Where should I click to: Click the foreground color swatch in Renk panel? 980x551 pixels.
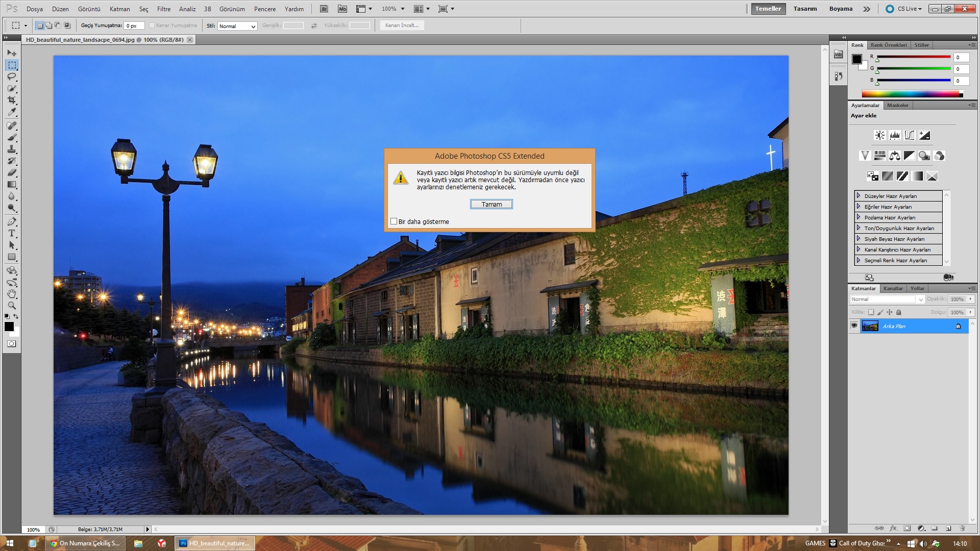tap(856, 59)
